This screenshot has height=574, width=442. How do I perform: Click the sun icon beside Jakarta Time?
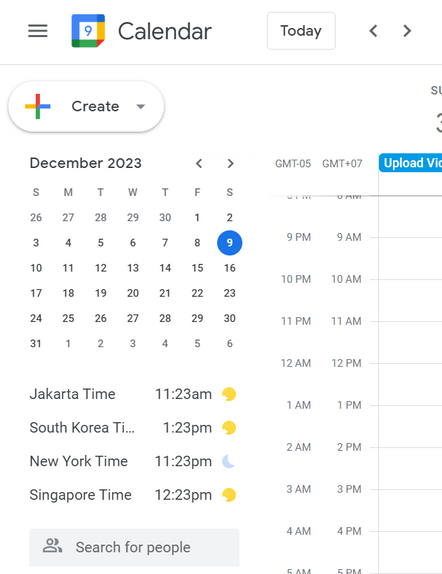[229, 394]
